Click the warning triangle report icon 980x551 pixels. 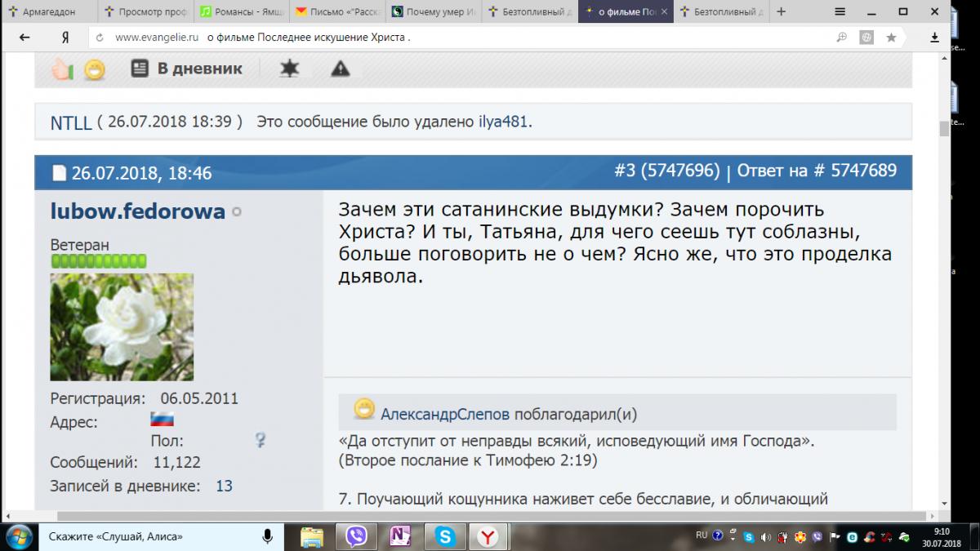click(x=340, y=69)
